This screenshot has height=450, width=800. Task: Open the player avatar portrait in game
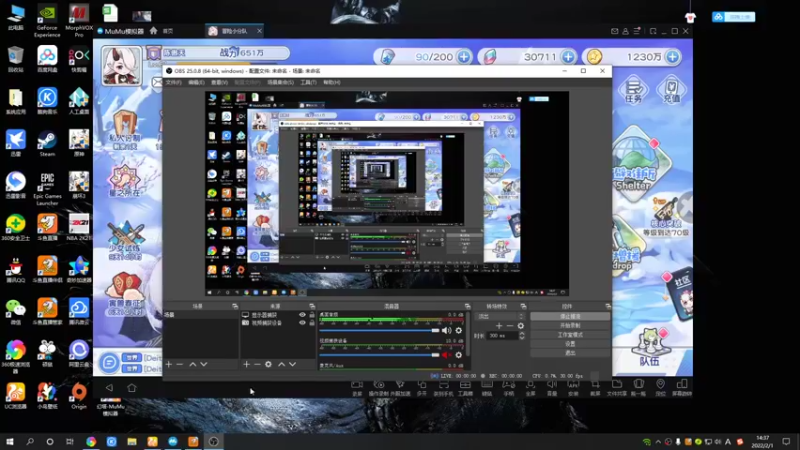click(x=121, y=66)
